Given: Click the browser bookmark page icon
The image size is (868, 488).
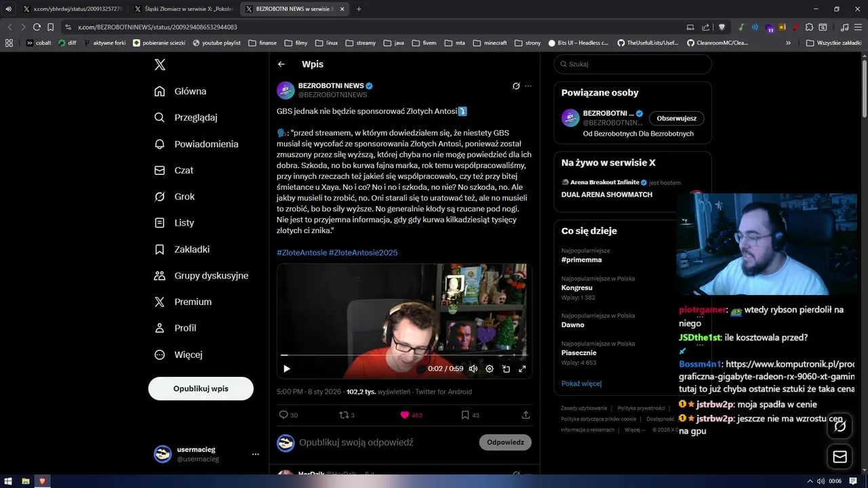Looking at the screenshot, I should click(50, 27).
